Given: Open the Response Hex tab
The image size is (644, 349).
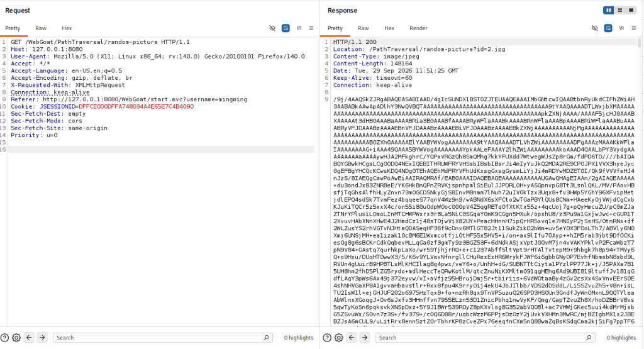Looking at the screenshot, I should pos(389,28).
